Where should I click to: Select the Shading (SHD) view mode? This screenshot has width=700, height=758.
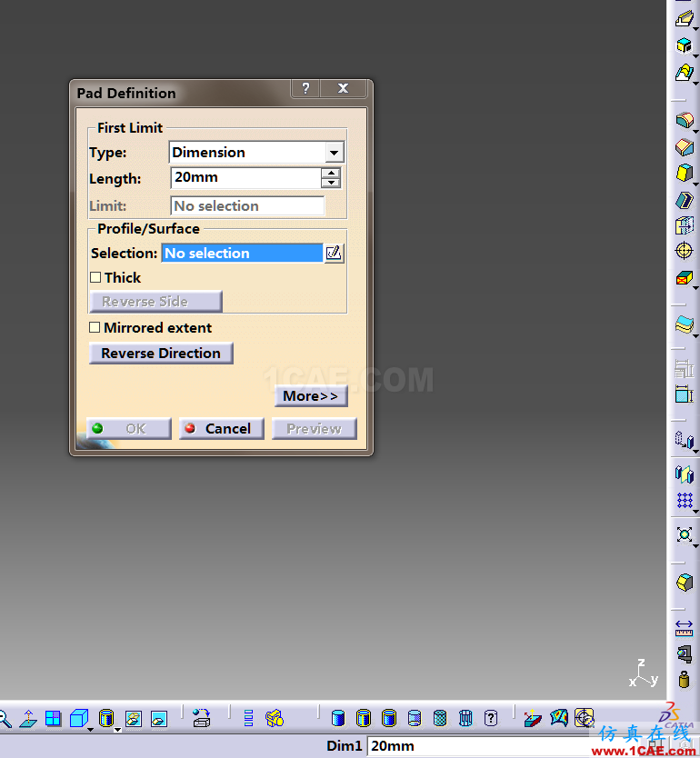pos(338,718)
